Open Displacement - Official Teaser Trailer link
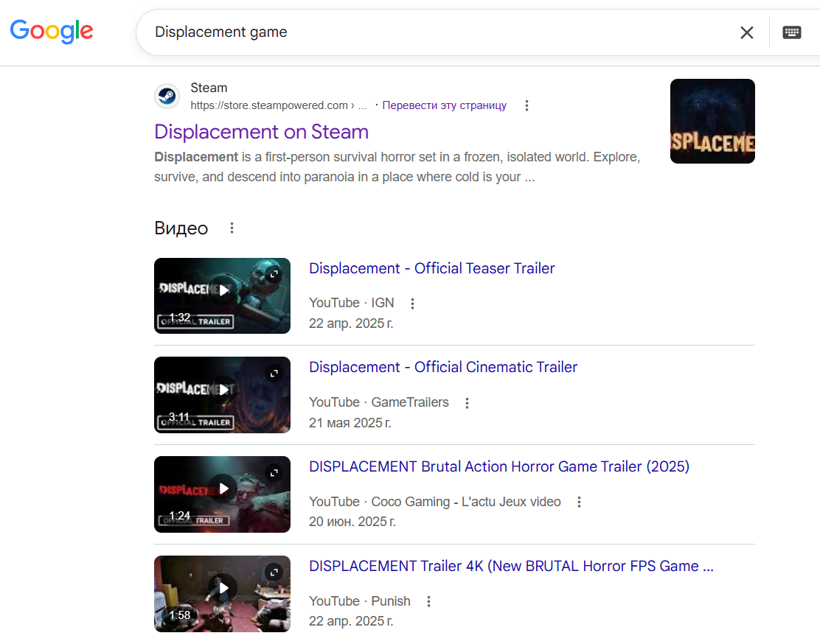 click(x=432, y=268)
